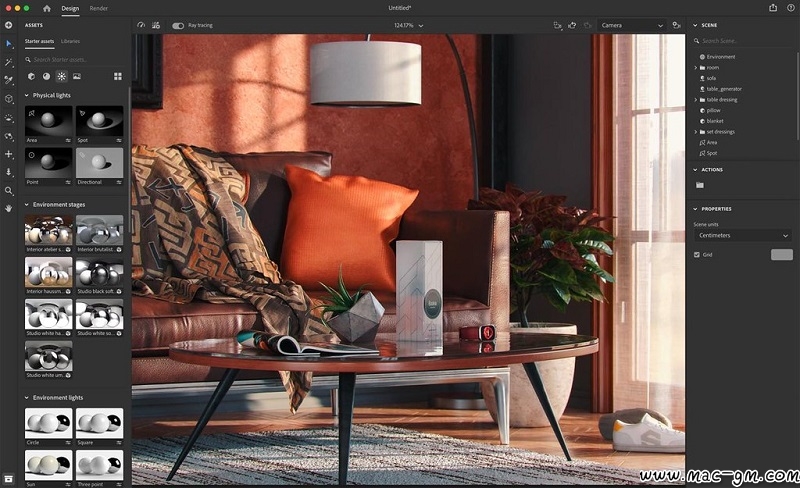The width and height of the screenshot is (800, 488).
Task: Choose Studio black soft environment thumbnail
Action: pos(99,273)
